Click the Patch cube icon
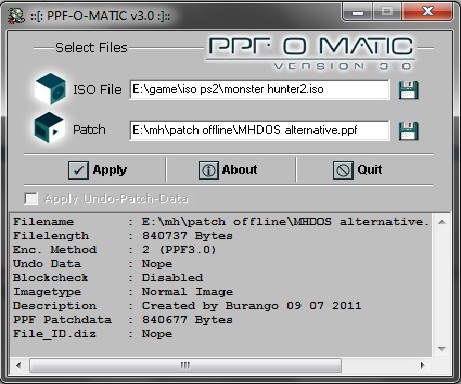This screenshot has height=384, width=461. [49, 128]
